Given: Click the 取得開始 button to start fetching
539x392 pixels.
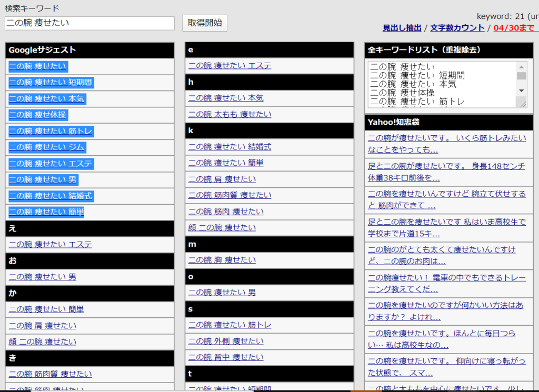Looking at the screenshot, I should point(204,23).
